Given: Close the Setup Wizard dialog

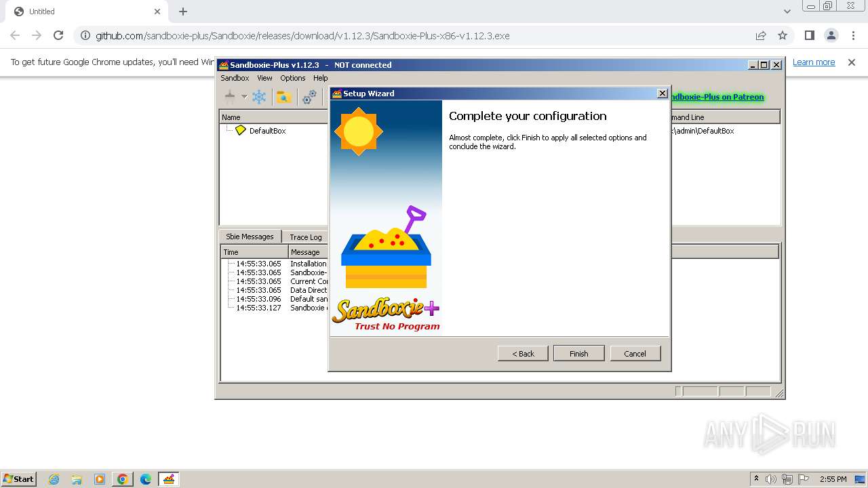Looking at the screenshot, I should point(663,94).
